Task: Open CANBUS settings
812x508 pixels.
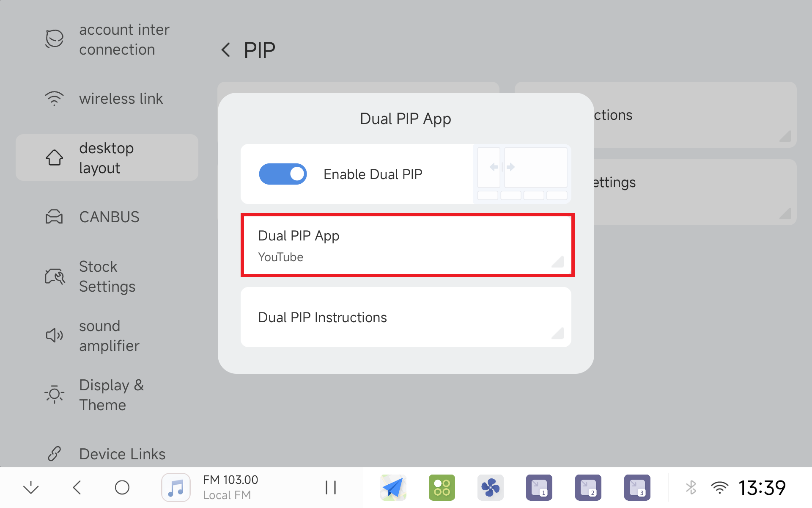Action: pos(107,217)
